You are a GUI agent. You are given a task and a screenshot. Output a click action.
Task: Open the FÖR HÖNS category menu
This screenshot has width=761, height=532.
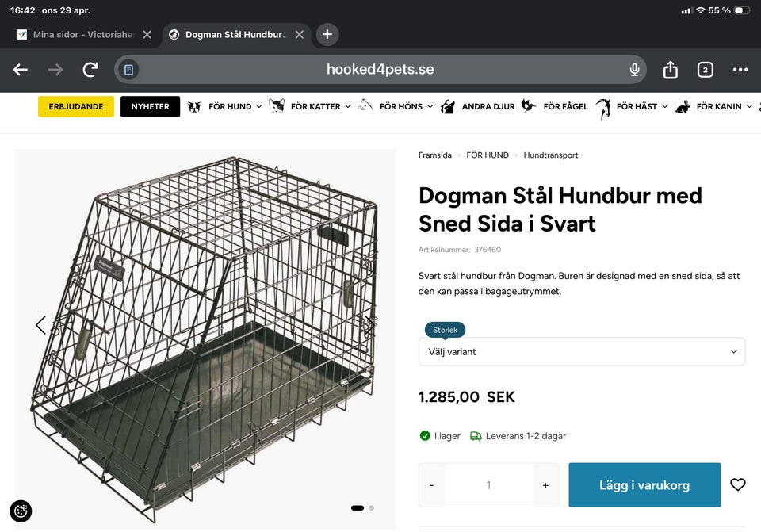[406, 106]
